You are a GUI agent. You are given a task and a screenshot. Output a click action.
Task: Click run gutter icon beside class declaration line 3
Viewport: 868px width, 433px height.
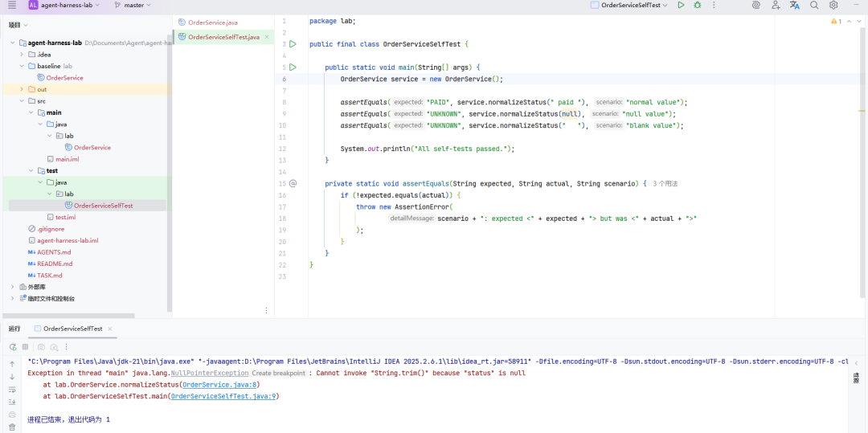click(x=293, y=44)
